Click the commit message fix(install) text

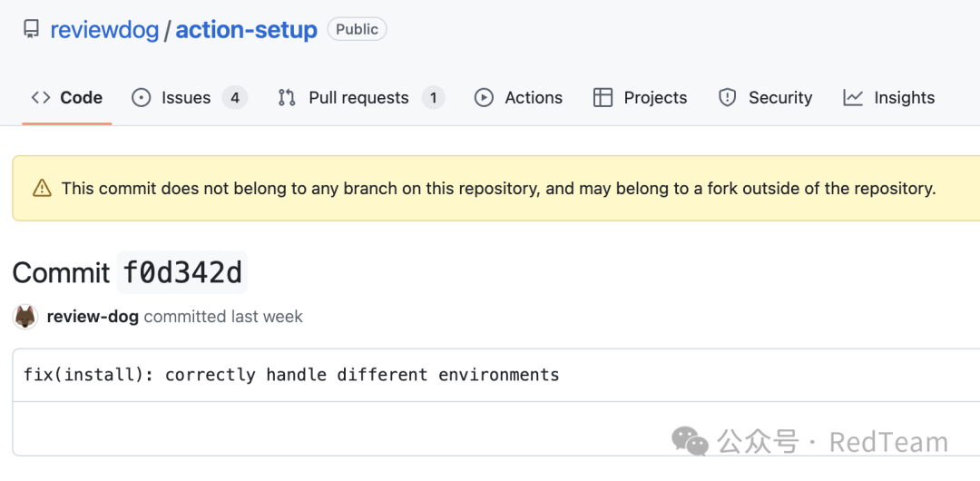click(291, 375)
